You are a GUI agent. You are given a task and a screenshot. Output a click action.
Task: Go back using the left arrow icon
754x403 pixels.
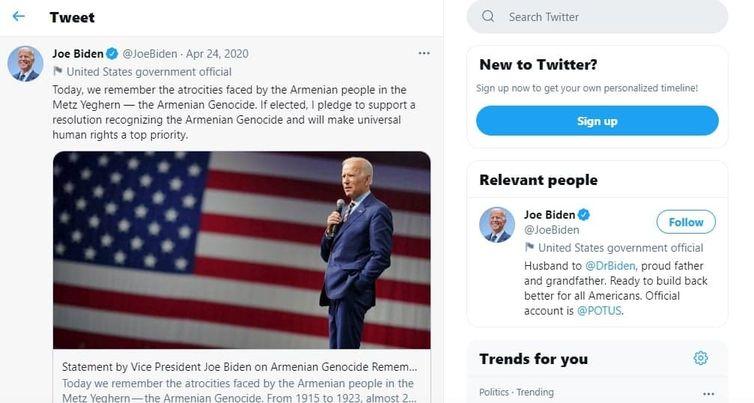19,16
